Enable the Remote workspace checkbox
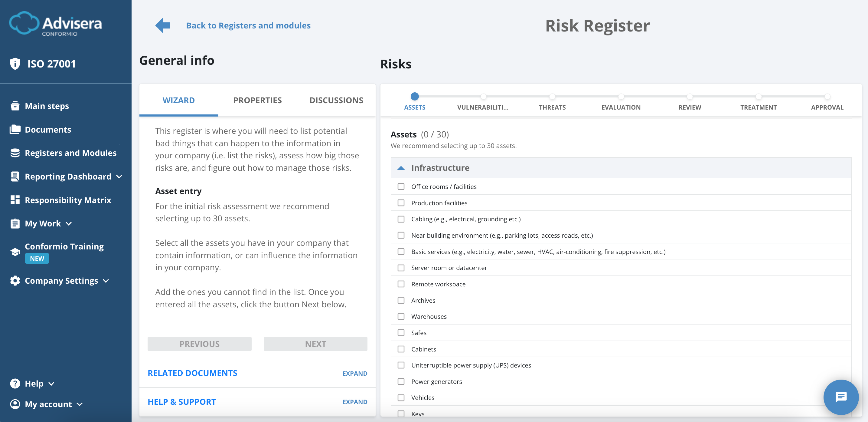Viewport: 868px width, 422px height. click(401, 284)
